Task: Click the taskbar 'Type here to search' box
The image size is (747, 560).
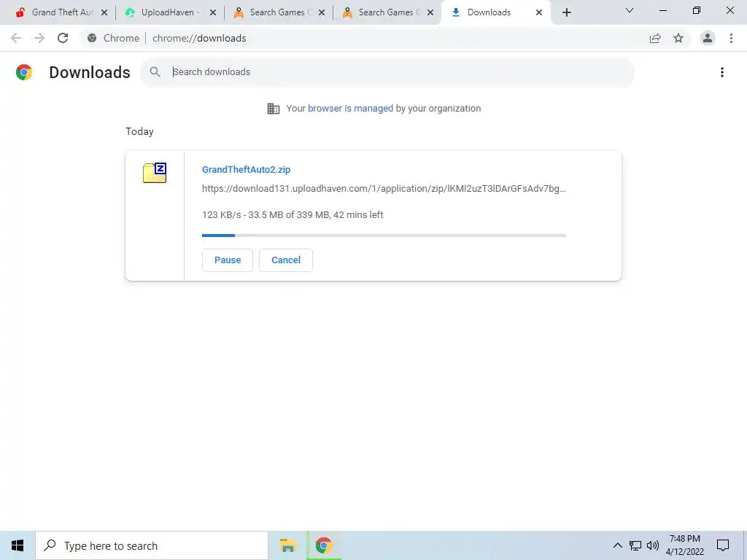Action: click(152, 545)
